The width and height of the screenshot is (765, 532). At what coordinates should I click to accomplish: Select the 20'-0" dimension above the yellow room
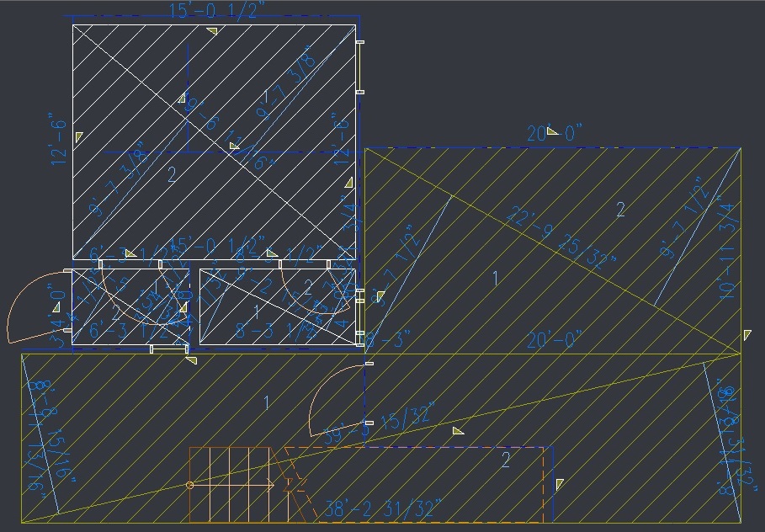[x=555, y=133]
